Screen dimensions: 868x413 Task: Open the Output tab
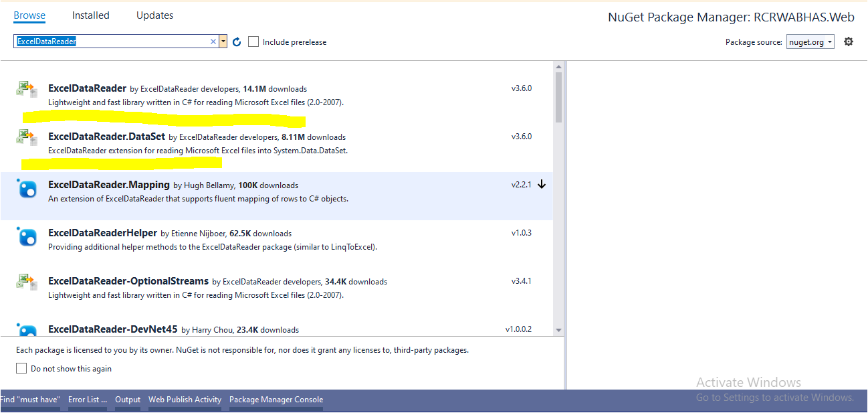point(128,400)
